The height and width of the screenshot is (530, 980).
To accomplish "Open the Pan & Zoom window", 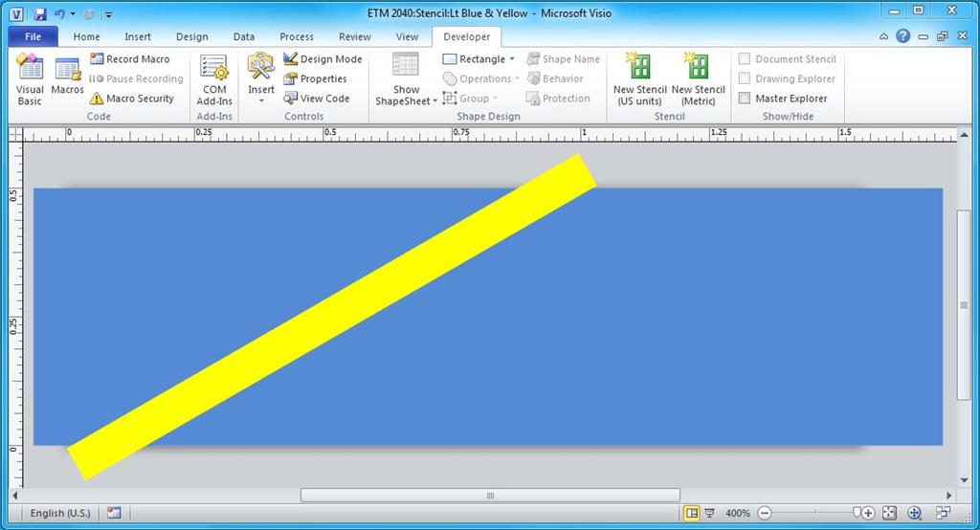I will (x=914, y=513).
